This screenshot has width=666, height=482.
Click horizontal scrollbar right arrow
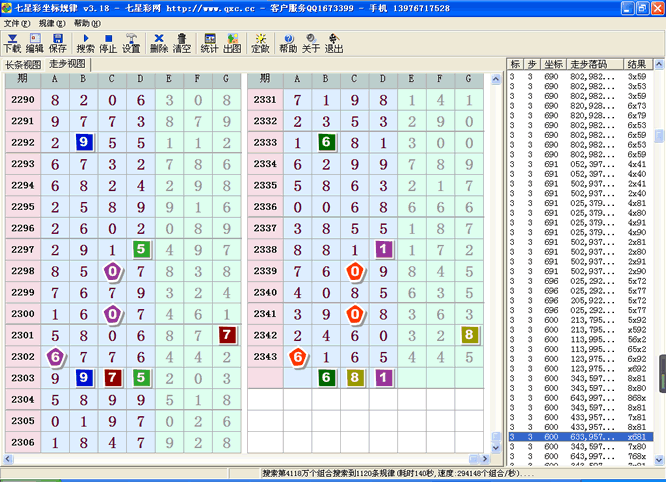[x=485, y=459]
